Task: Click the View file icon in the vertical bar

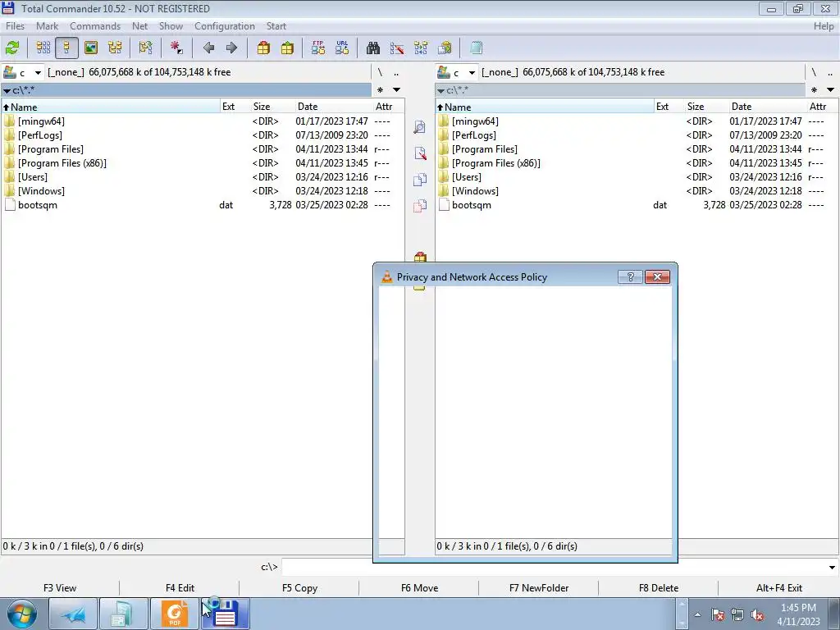Action: point(420,127)
